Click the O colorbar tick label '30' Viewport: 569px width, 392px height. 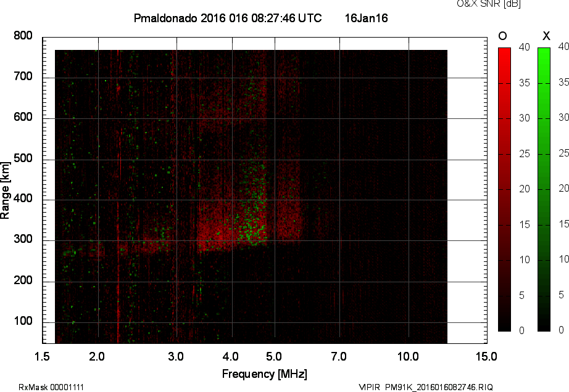pos(525,118)
